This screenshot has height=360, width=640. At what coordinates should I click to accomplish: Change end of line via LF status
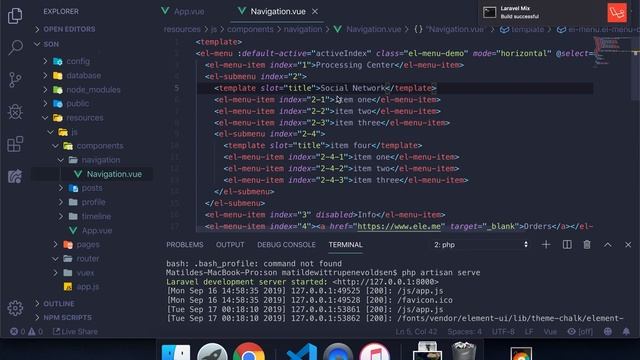[x=529, y=331]
